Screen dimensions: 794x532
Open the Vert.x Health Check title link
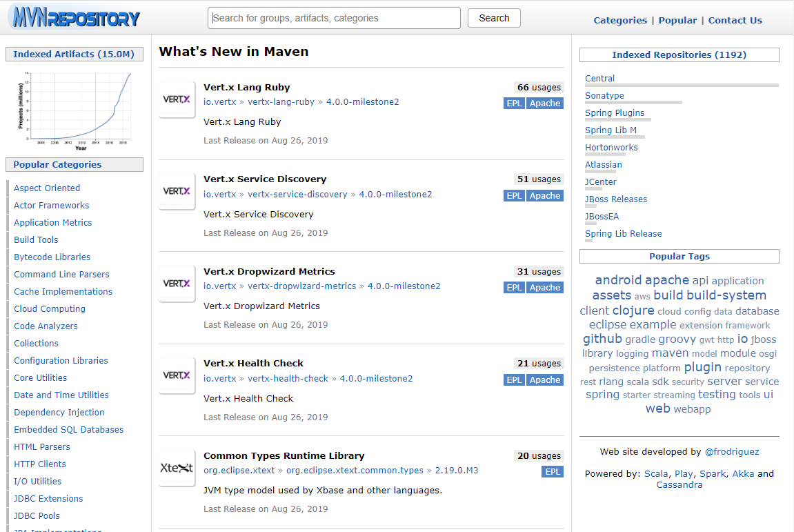click(x=253, y=363)
